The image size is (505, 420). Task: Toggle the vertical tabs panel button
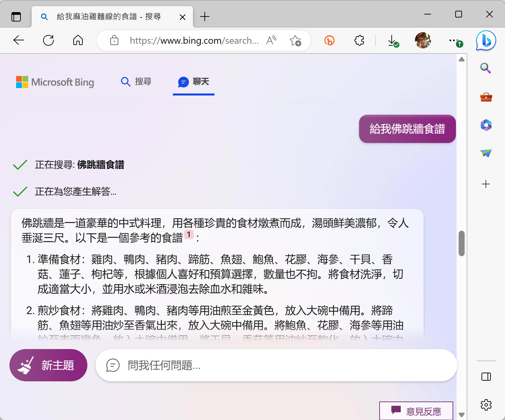tap(16, 16)
